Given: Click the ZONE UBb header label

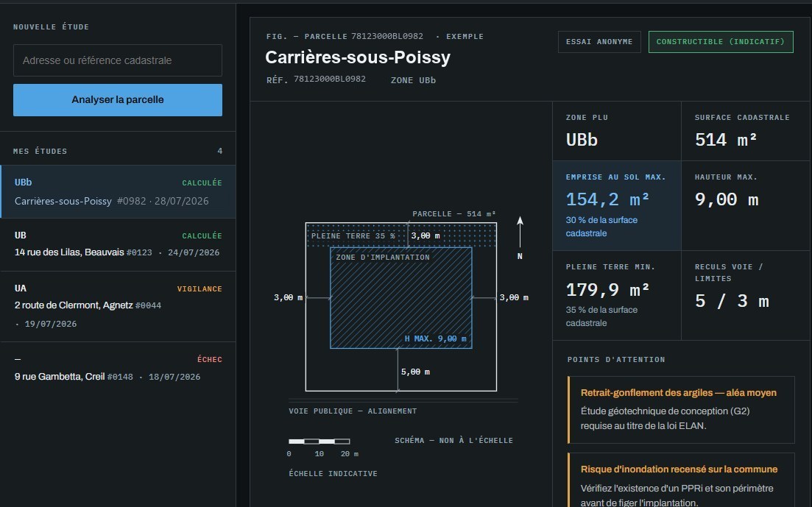Looking at the screenshot, I should (x=413, y=80).
